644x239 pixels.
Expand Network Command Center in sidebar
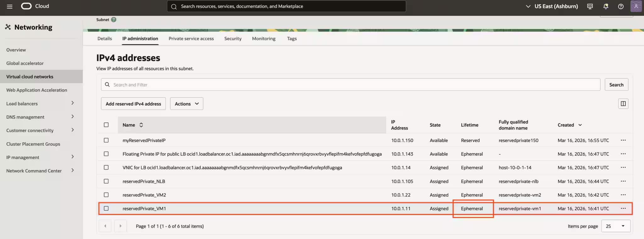(x=73, y=170)
